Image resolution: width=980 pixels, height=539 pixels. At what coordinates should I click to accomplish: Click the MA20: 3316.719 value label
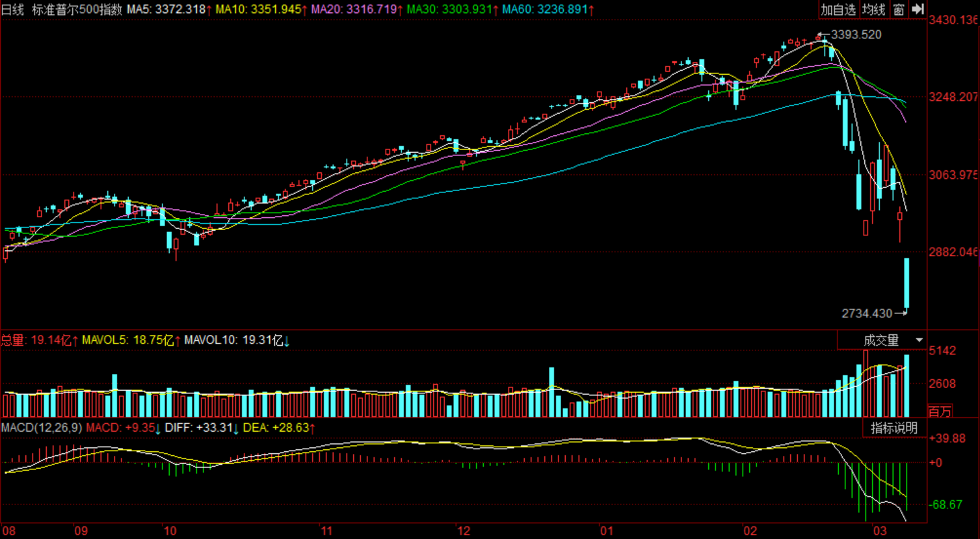[x=357, y=10]
